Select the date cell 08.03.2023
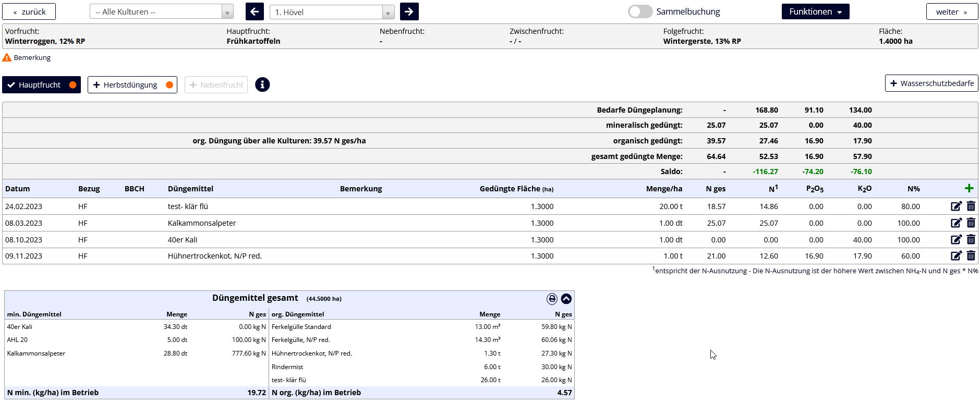The height and width of the screenshot is (403, 980). pyautogui.click(x=23, y=223)
